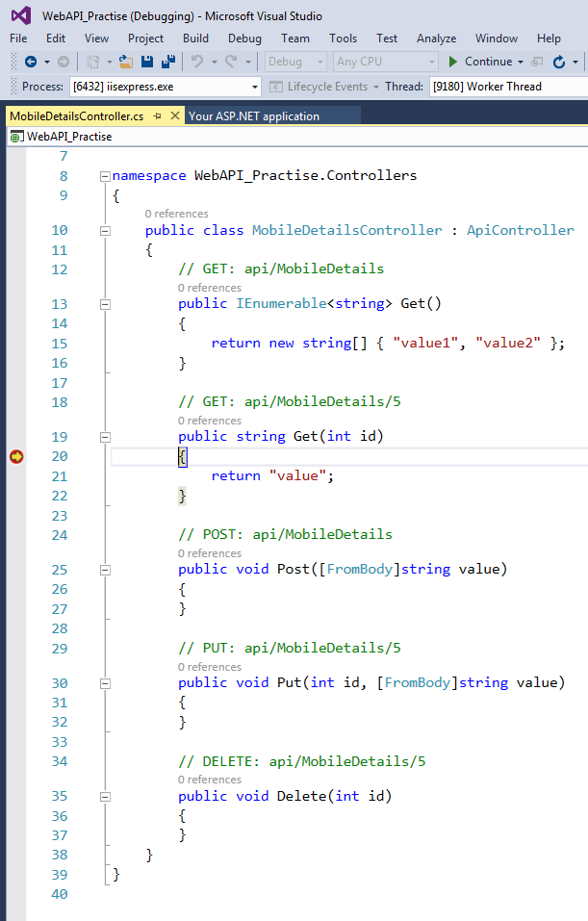The width and height of the screenshot is (588, 921).
Task: Click the Save floppy disk icon
Action: [x=147, y=62]
